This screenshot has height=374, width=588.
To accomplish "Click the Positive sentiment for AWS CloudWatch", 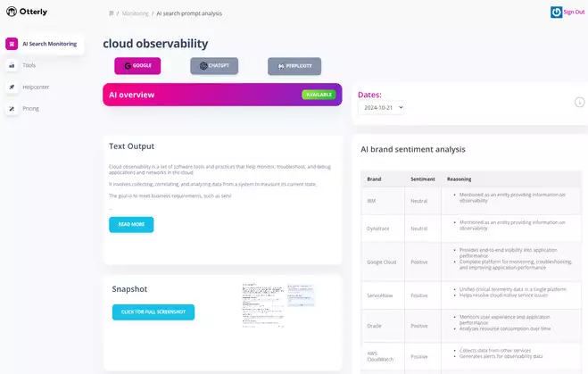I will pos(418,356).
